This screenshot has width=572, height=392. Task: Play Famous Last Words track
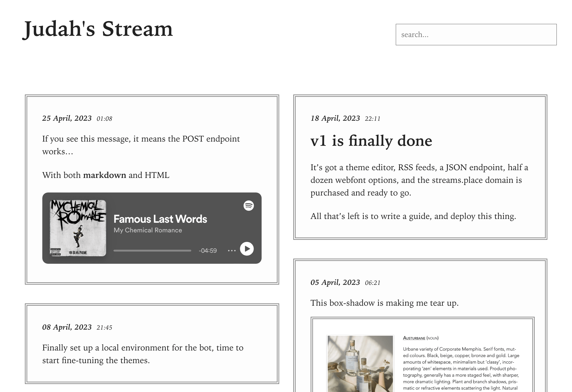(247, 249)
